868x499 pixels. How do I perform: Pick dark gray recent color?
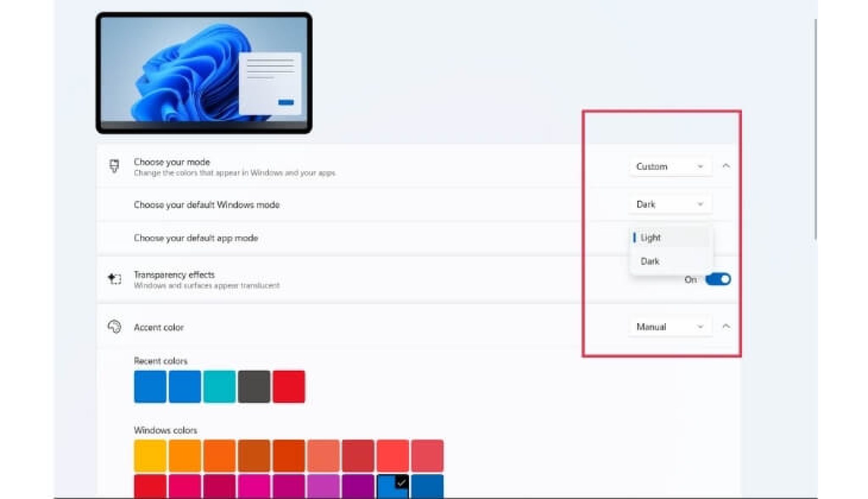254,386
